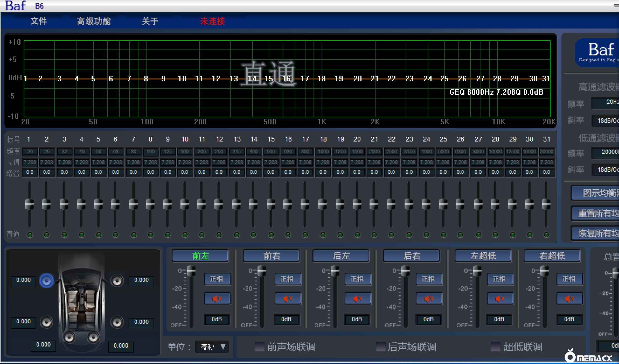Toggle 超低联调 checkbox
The height and width of the screenshot is (364, 619).
(x=495, y=347)
